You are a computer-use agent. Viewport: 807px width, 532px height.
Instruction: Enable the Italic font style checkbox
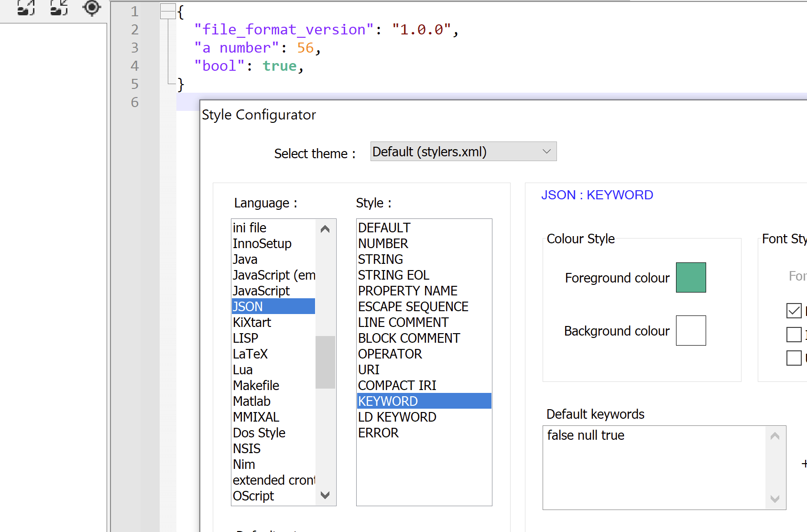794,334
